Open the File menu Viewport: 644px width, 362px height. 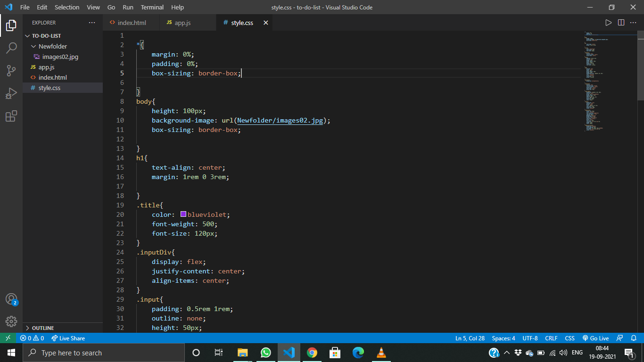point(25,7)
